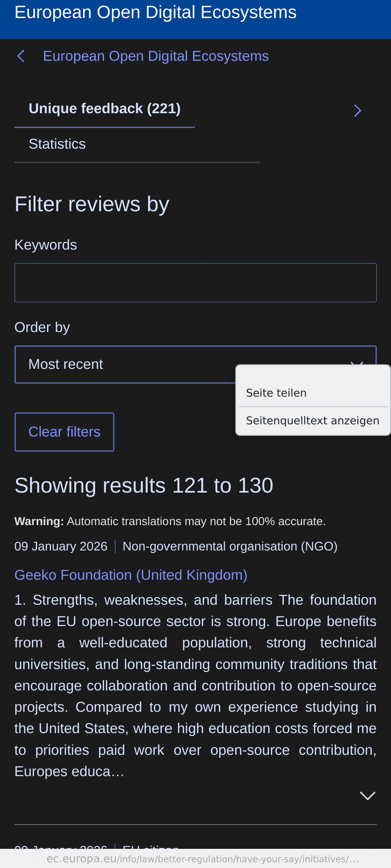
Task: Choose Seite teilen from context menu
Action: pyautogui.click(x=276, y=393)
